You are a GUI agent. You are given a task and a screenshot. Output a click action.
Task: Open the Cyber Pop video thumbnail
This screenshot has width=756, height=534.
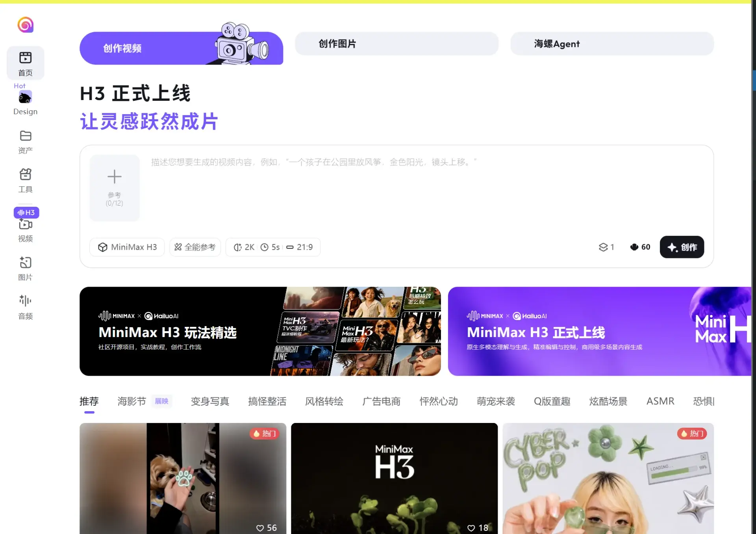[x=608, y=478]
